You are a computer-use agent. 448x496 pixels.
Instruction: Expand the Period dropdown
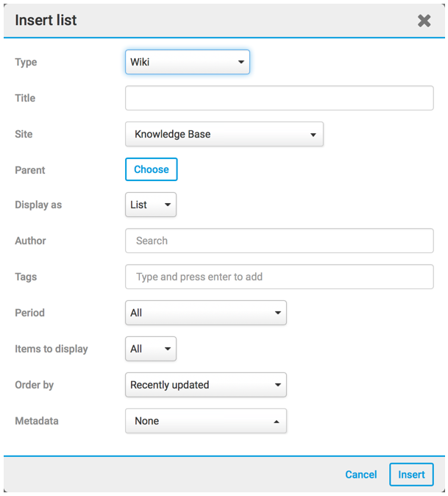[205, 313]
